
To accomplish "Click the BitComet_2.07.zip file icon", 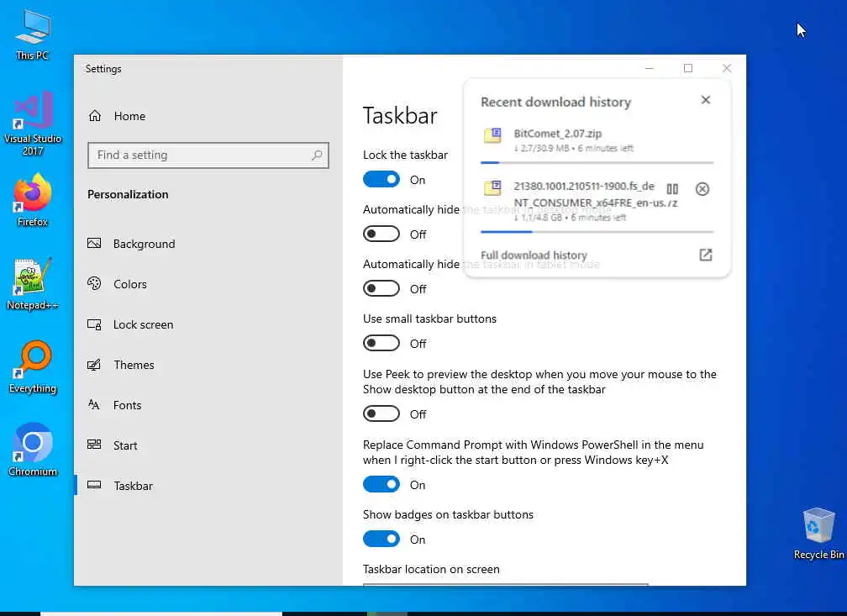I will (492, 135).
